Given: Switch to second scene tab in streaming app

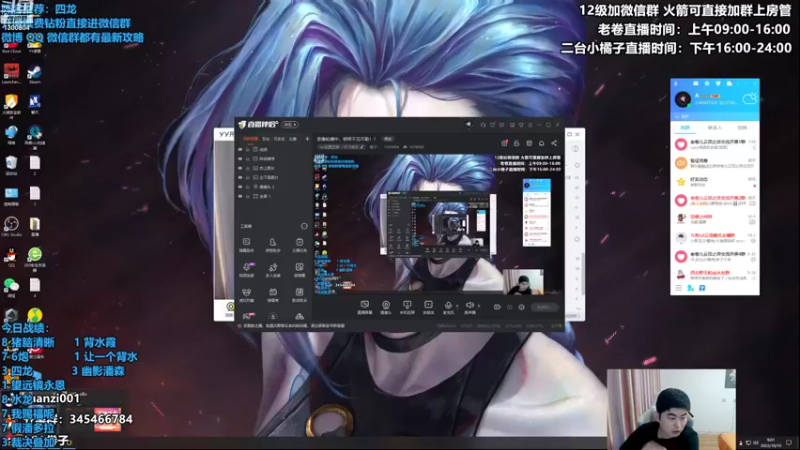Looking at the screenshot, I should (x=266, y=139).
